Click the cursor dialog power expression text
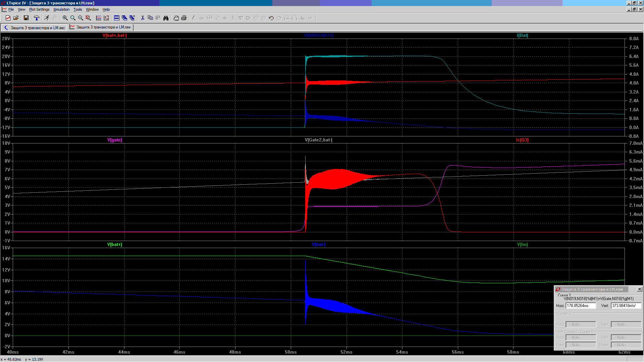This screenshot has height=362, width=644. (x=599, y=299)
